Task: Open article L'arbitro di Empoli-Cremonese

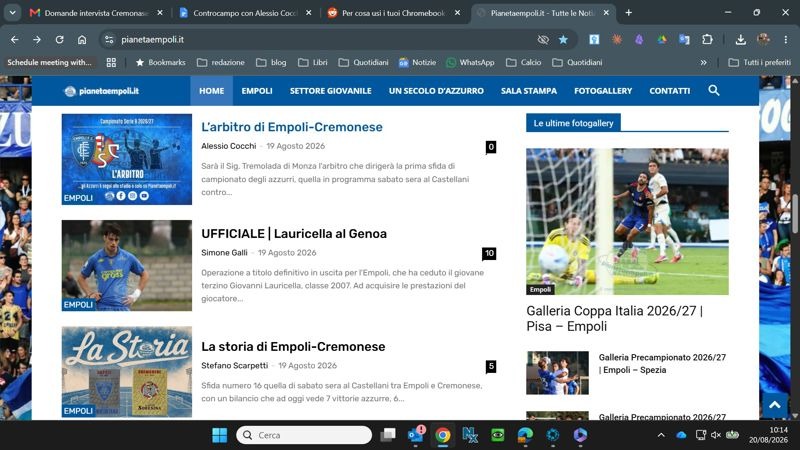Action: 292,127
